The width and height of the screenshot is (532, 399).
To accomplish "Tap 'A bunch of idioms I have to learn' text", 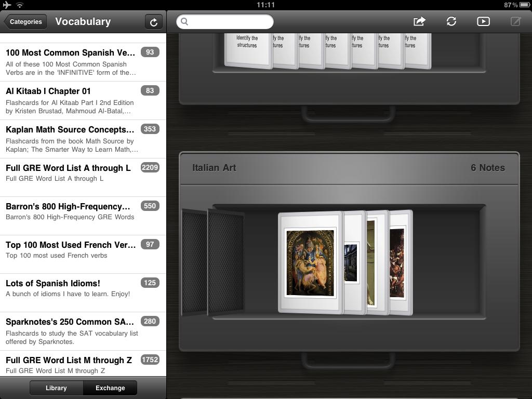I will pos(68,294).
